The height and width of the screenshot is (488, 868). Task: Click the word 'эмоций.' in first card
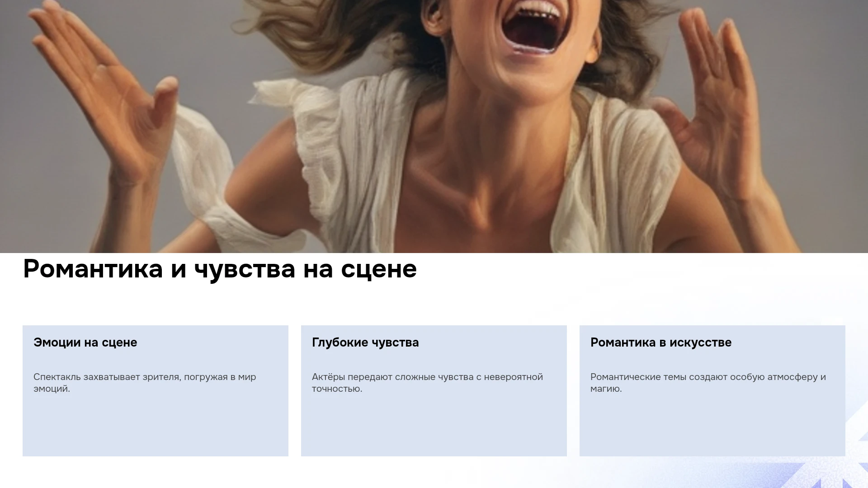click(x=52, y=389)
